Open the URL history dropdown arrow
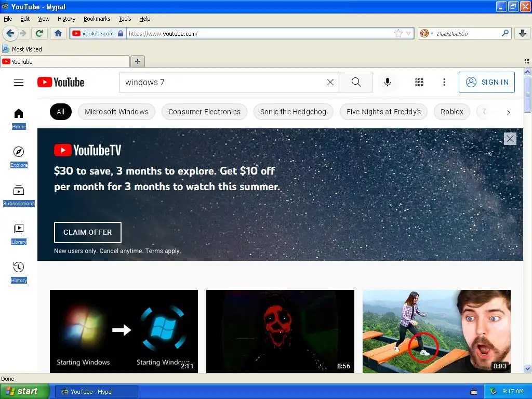The width and height of the screenshot is (532, 399). [x=409, y=33]
